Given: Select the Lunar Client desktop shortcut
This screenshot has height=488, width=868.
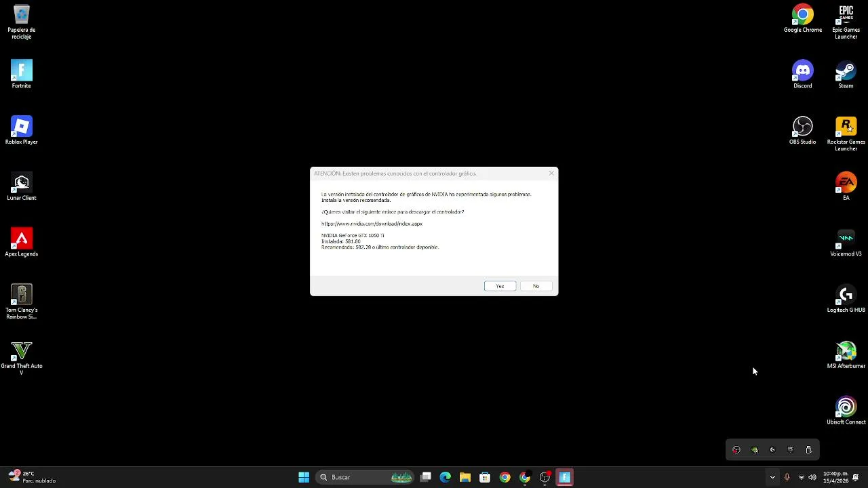Looking at the screenshot, I should (22, 186).
